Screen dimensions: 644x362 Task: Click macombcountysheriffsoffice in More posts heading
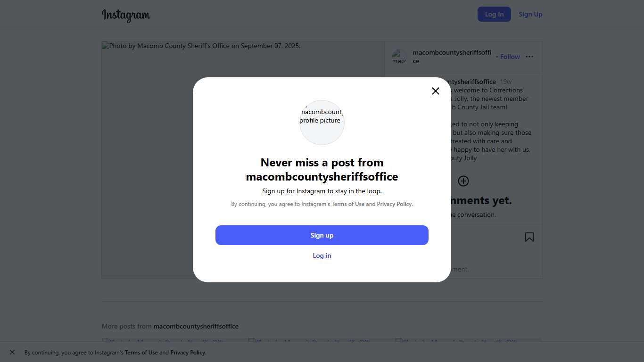pos(196,326)
